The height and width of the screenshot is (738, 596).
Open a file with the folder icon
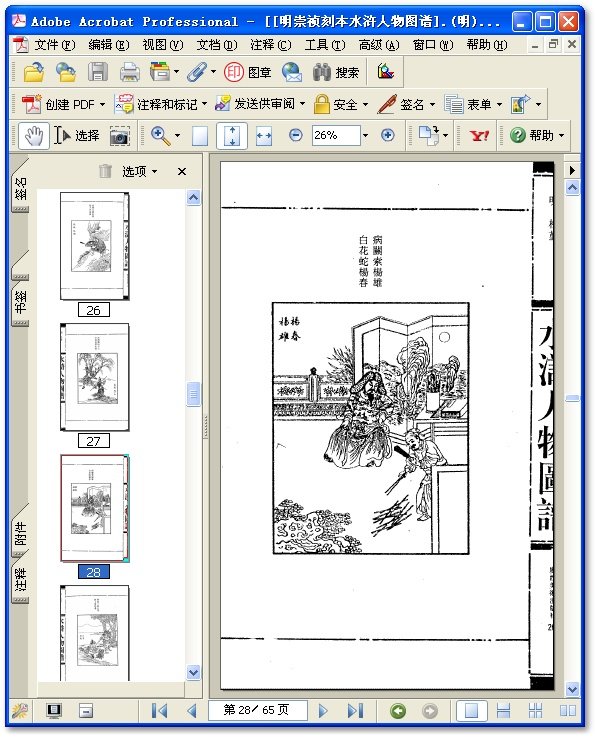pyautogui.click(x=34, y=72)
